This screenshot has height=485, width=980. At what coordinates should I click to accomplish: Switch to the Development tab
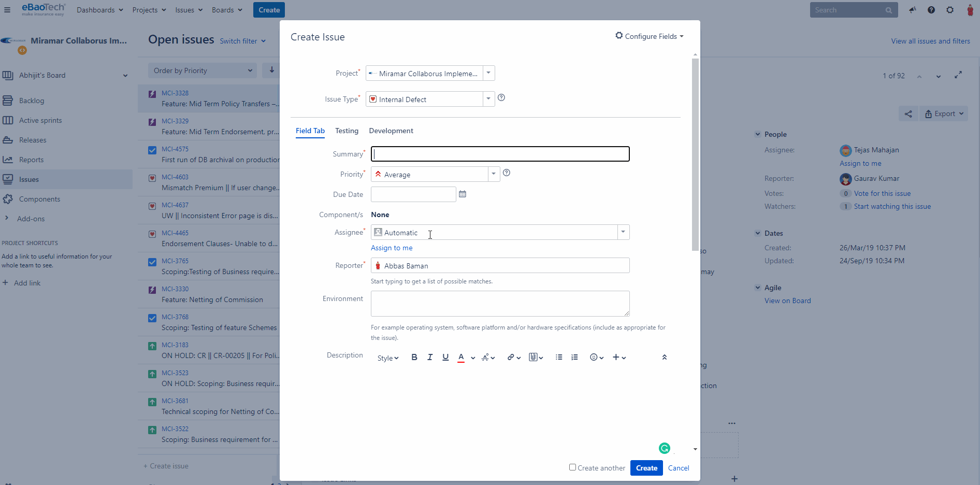391,131
